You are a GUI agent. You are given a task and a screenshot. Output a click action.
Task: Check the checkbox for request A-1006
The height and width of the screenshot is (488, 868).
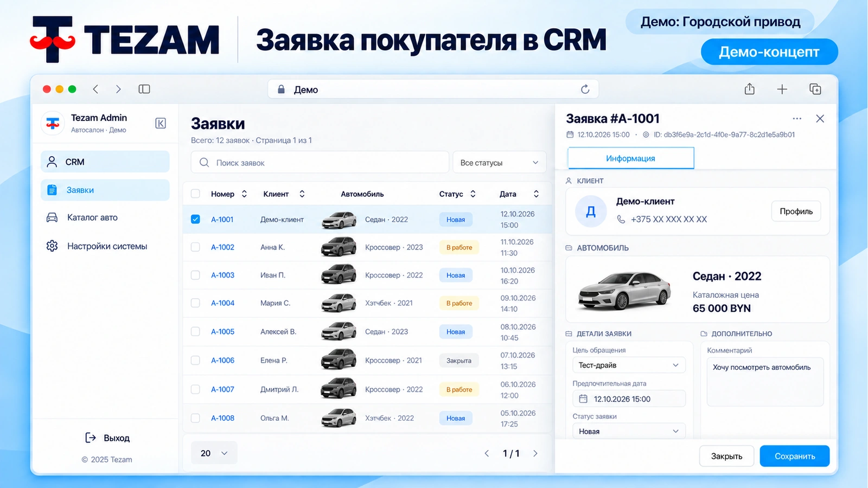click(195, 360)
